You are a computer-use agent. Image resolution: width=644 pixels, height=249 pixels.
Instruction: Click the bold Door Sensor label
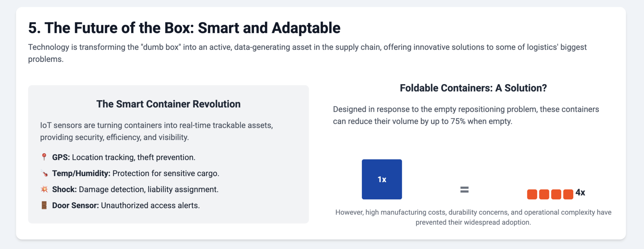coord(75,205)
